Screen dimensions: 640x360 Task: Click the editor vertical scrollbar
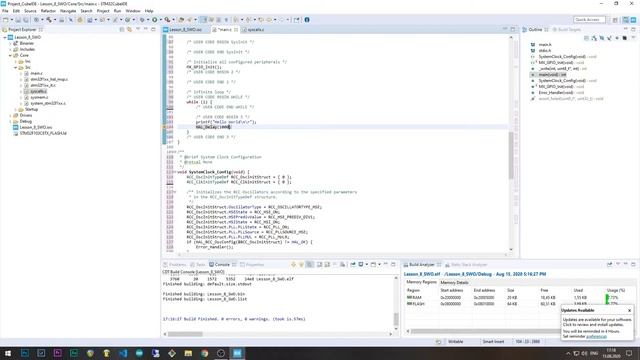pyautogui.click(x=511, y=156)
